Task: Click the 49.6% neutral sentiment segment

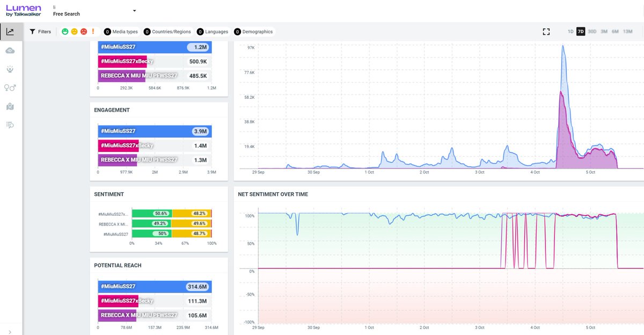Action: click(x=191, y=224)
